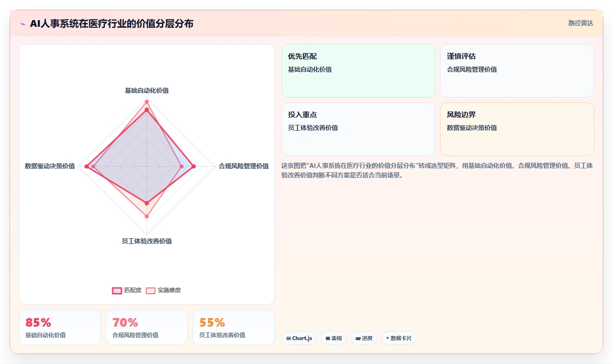
Task: Toggle the 实施难度 series in the legend
Action: point(163,290)
